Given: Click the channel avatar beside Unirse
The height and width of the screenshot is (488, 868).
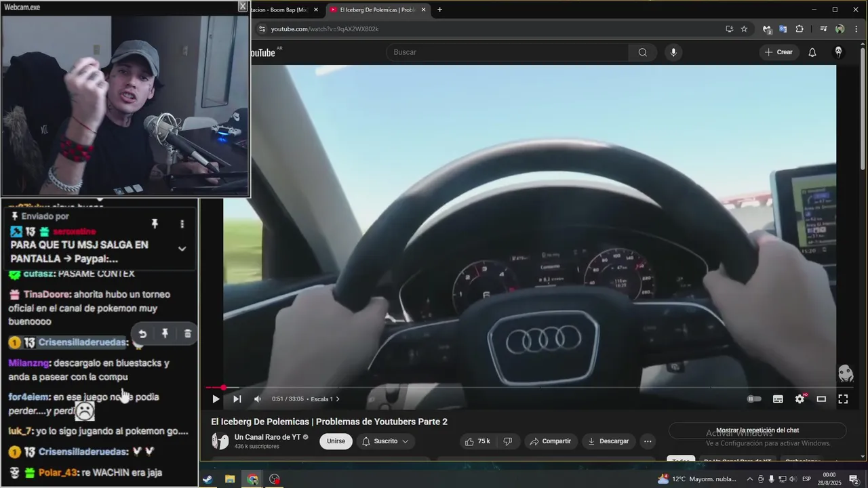Looking at the screenshot, I should [220, 441].
